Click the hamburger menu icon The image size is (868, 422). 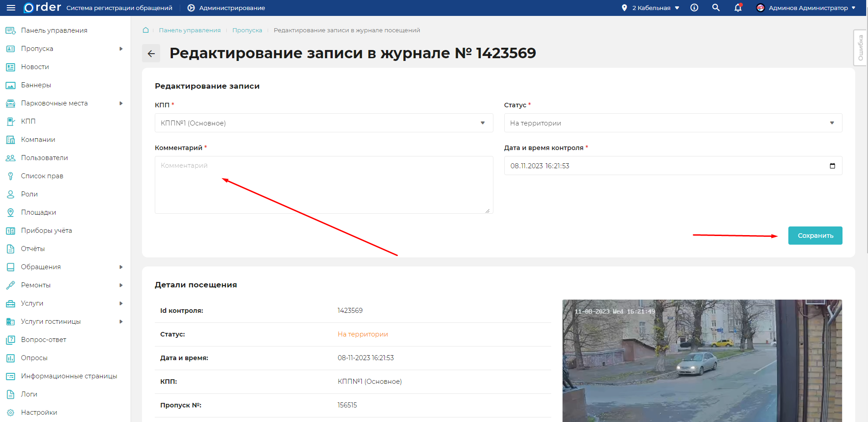11,7
